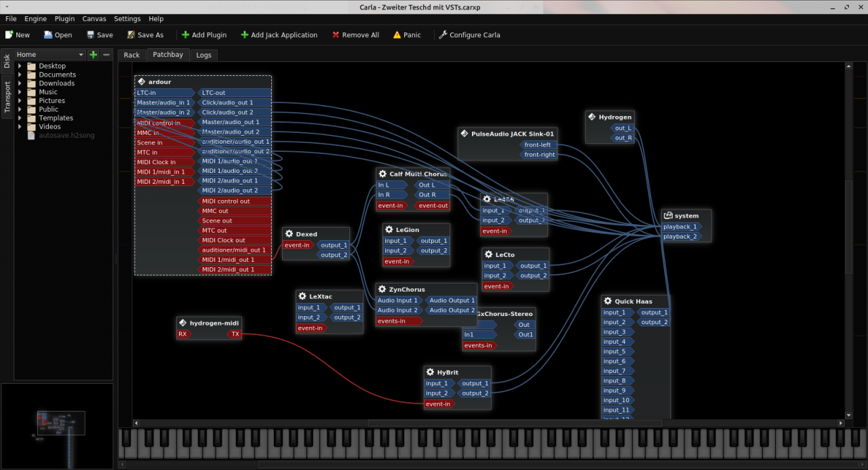
Task: Open the Settings menu
Action: tap(127, 19)
